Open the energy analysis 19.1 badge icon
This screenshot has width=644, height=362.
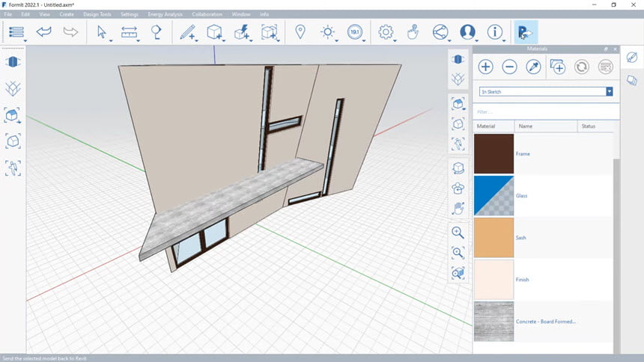(355, 31)
